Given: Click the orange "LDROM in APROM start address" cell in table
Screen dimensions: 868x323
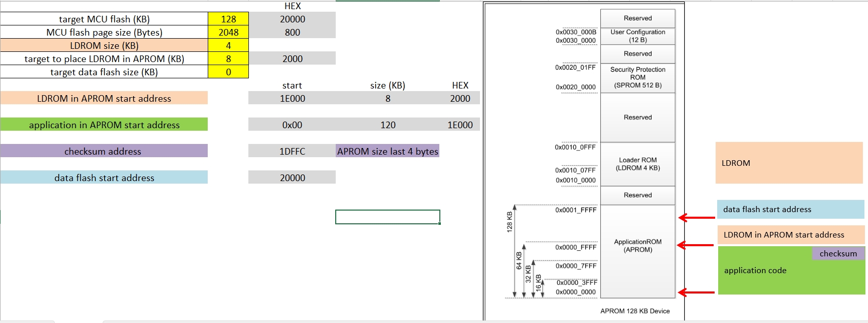Looking at the screenshot, I should 104,98.
